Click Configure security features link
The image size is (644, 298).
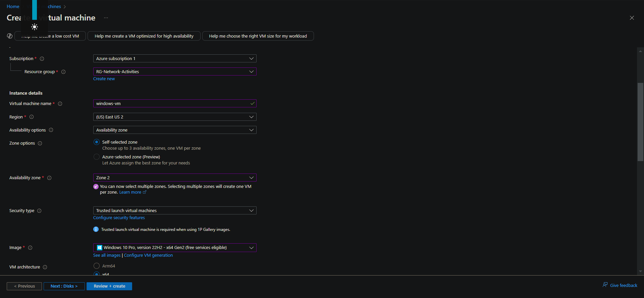pyautogui.click(x=119, y=218)
